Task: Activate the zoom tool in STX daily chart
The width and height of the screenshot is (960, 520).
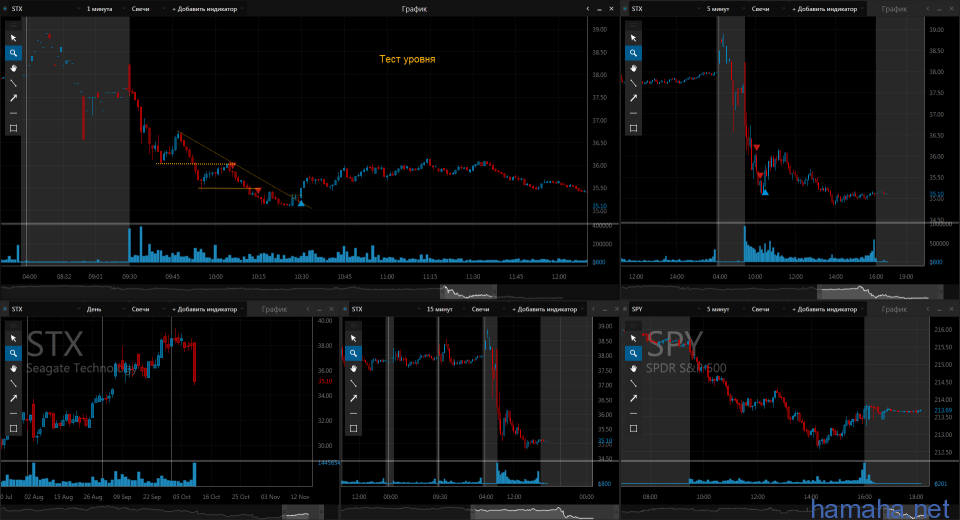Action: tap(13, 353)
